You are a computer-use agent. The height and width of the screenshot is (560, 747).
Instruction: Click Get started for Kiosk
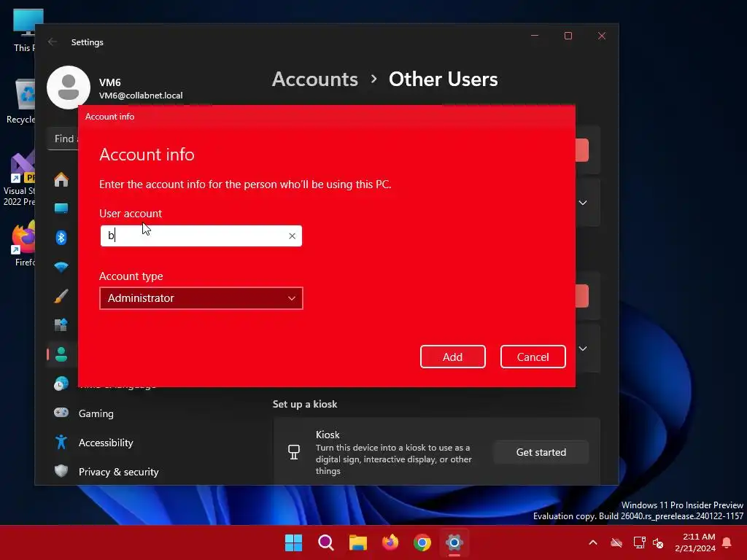tap(541, 452)
